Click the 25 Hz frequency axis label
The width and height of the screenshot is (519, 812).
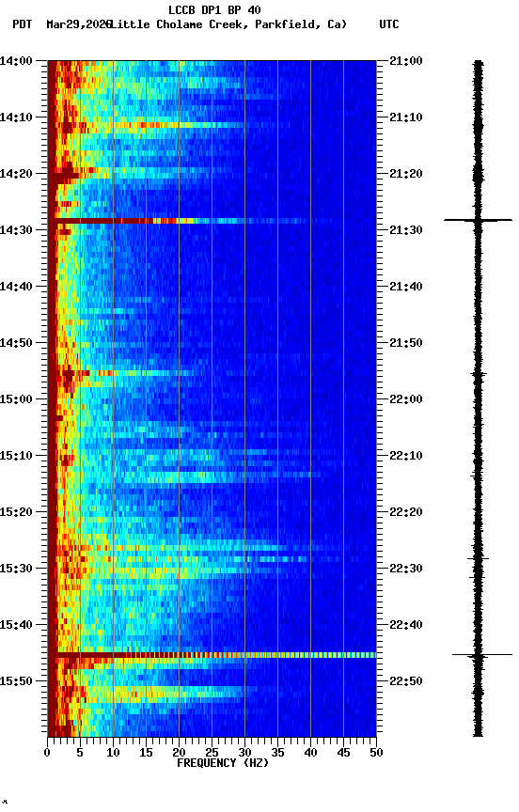212,753
